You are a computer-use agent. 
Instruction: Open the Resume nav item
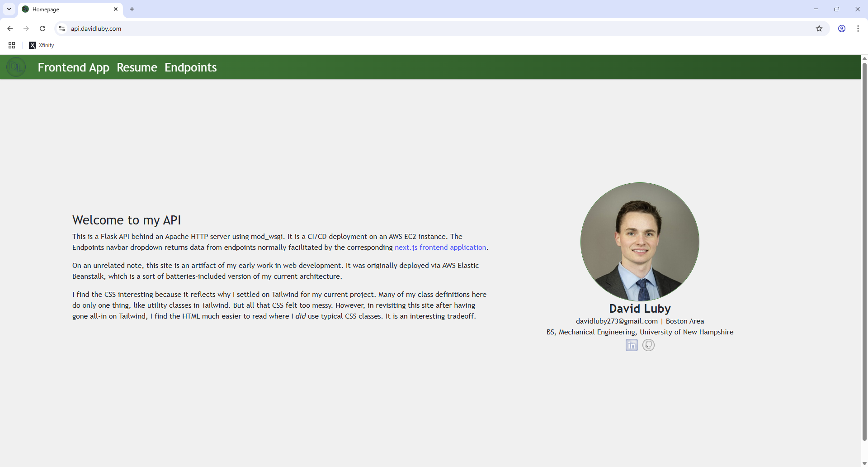(x=137, y=67)
